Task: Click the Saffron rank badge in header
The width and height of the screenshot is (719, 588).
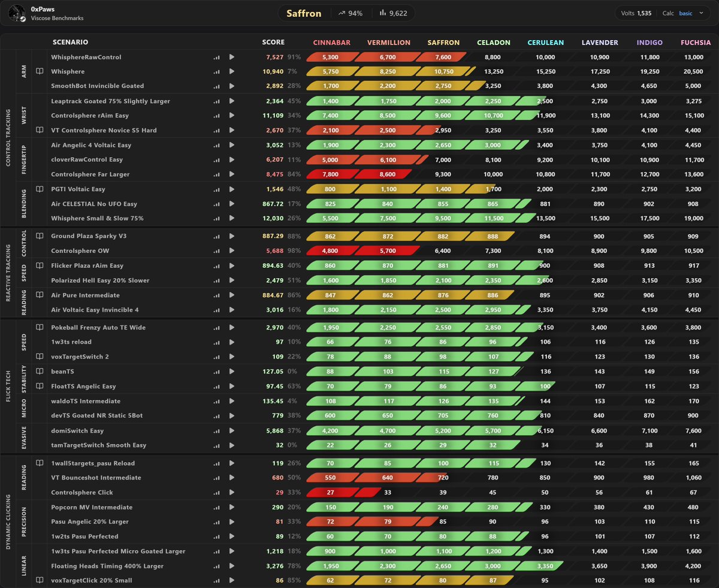Action: coord(304,13)
